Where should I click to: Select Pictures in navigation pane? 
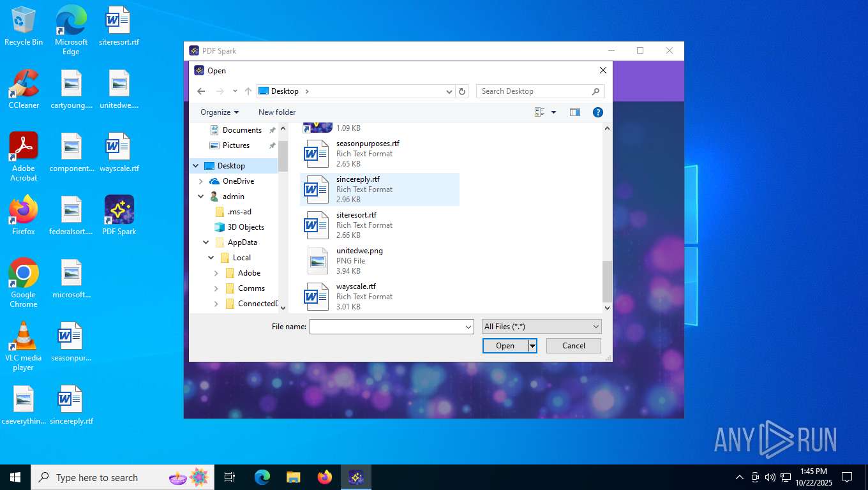coord(236,145)
